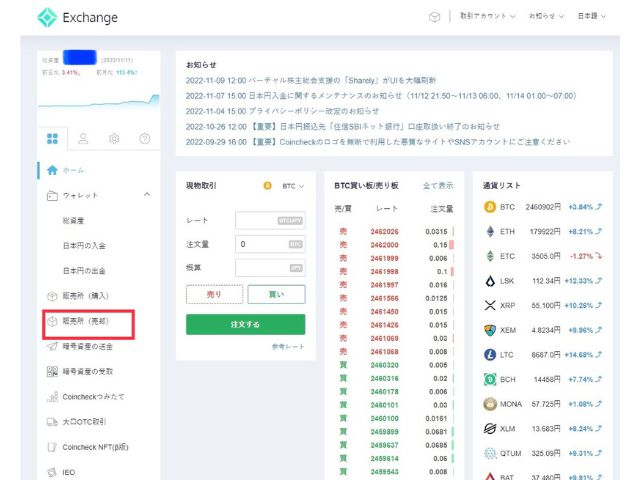This screenshot has width=640, height=480.
Task: Click the XLM coin icon in 通貨リスト
Action: pos(490,429)
